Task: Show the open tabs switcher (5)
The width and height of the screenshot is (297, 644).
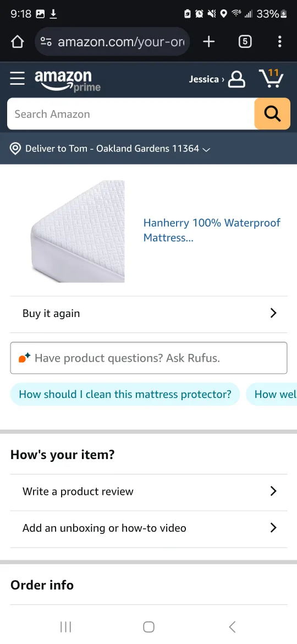Action: pyautogui.click(x=245, y=41)
